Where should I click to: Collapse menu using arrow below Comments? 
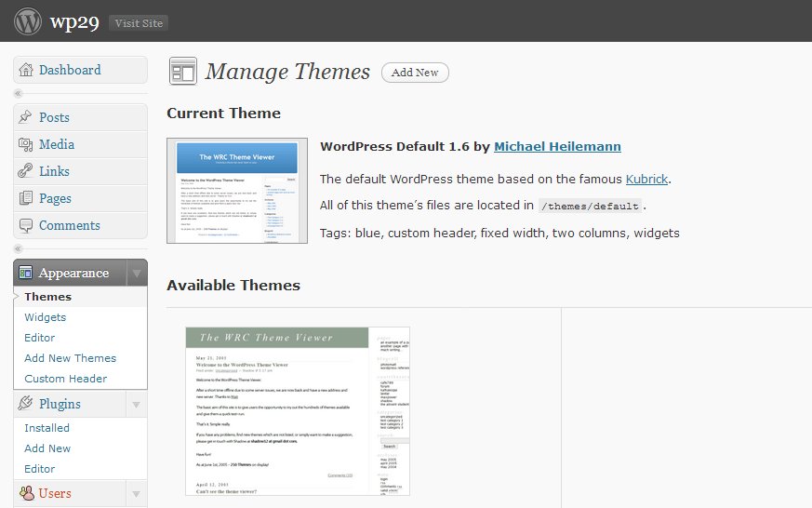point(18,248)
